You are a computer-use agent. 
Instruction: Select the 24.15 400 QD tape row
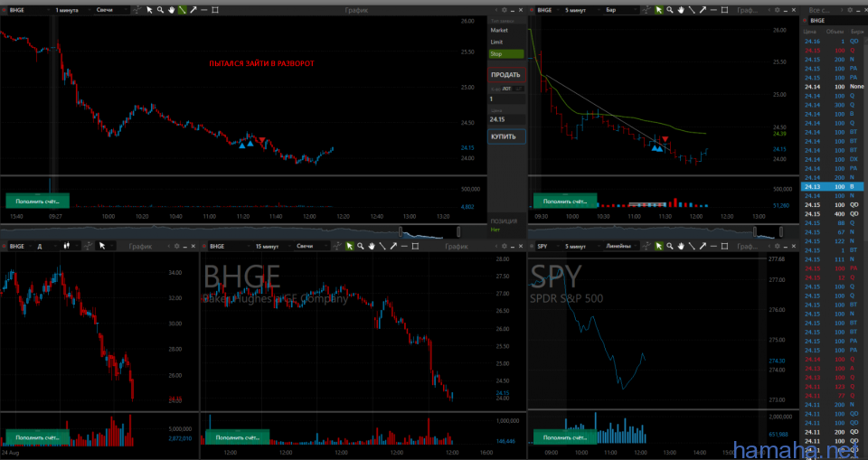pyautogui.click(x=833, y=213)
